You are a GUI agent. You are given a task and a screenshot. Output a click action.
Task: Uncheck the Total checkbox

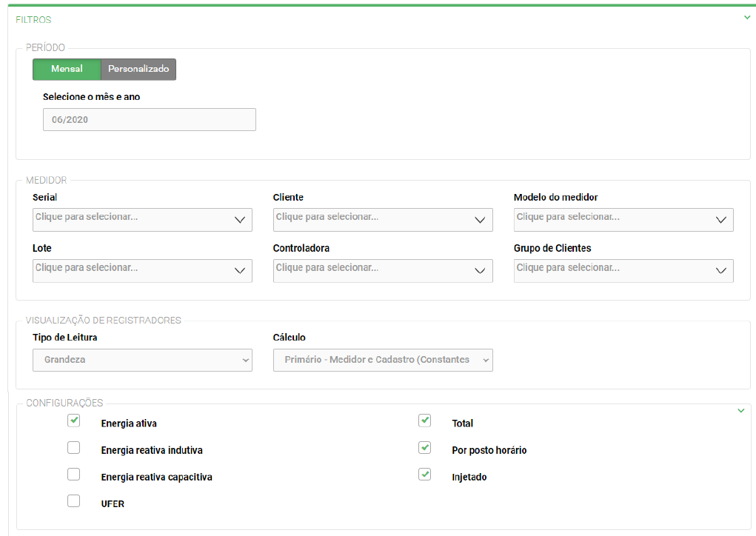pos(424,421)
